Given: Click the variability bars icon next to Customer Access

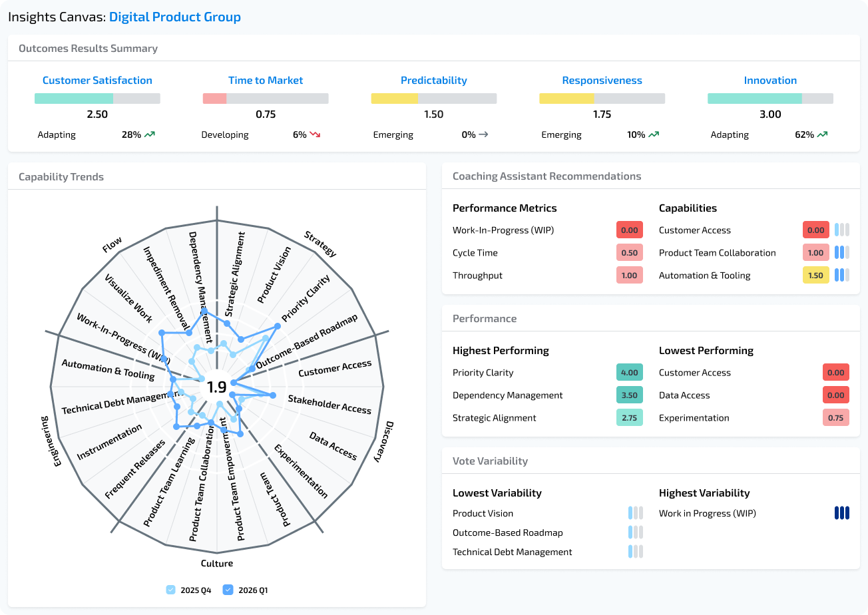Looking at the screenshot, I should (x=843, y=230).
